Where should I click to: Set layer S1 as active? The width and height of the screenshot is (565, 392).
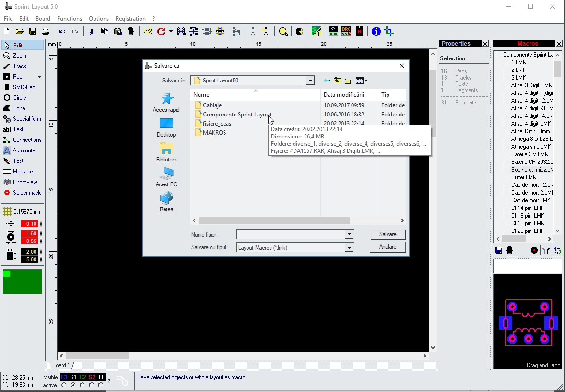click(73, 385)
